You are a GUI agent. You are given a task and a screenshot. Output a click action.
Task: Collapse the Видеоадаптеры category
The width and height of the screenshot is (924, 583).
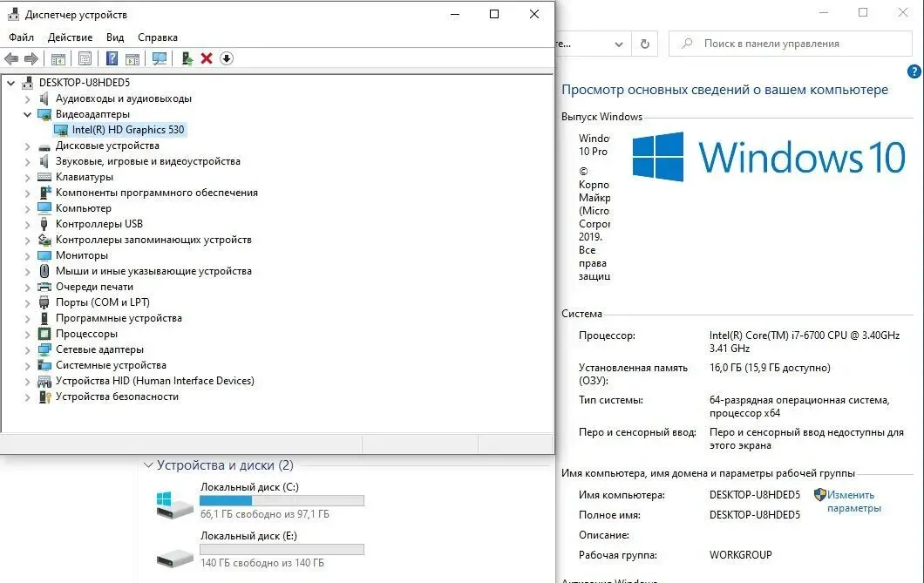point(28,114)
